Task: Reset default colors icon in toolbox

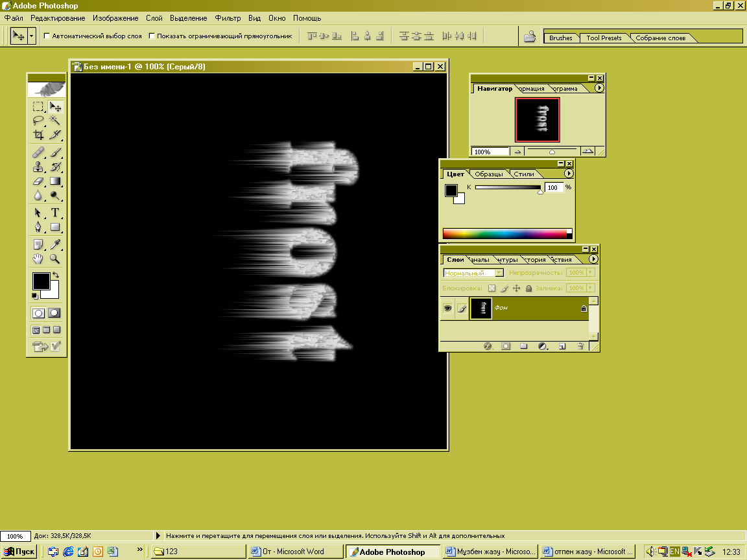Action: 35,296
